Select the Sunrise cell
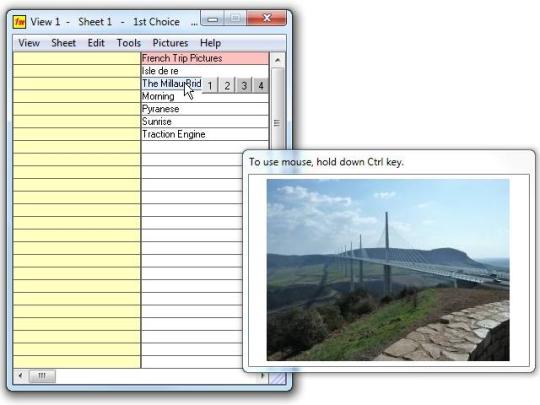 point(205,122)
